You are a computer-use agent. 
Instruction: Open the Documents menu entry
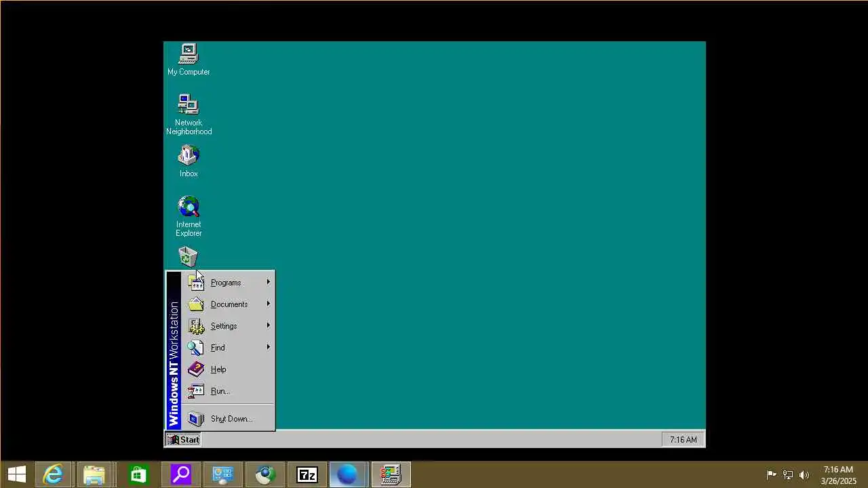click(229, 304)
